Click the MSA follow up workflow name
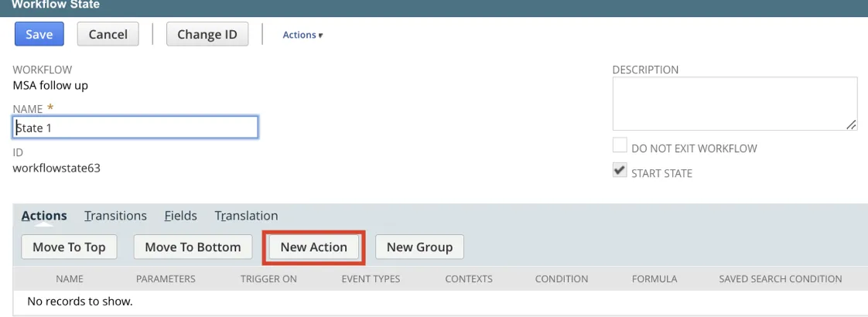 coord(50,86)
